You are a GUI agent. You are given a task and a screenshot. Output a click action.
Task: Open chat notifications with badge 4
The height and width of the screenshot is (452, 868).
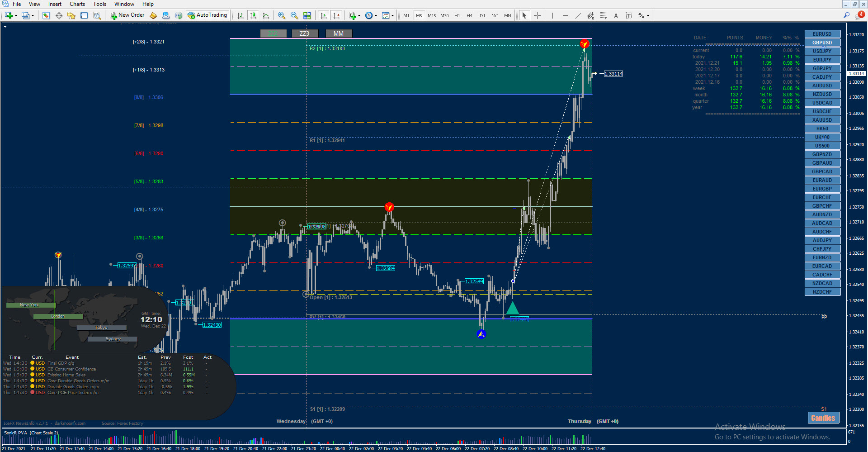860,15
